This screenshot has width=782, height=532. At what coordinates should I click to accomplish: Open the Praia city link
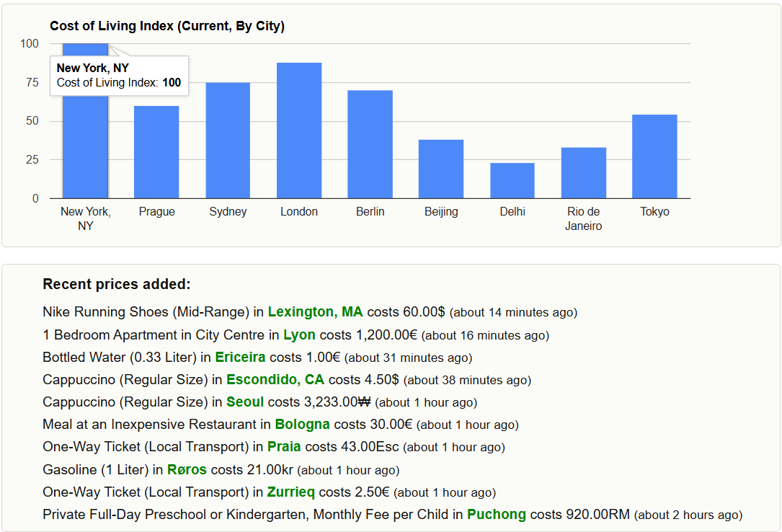pyautogui.click(x=284, y=447)
